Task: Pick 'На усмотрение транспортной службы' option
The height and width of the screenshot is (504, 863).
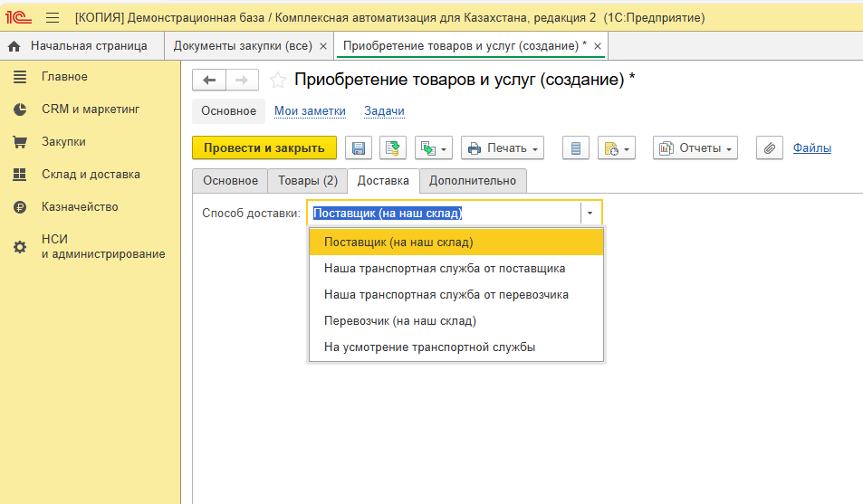Action: tap(429, 347)
